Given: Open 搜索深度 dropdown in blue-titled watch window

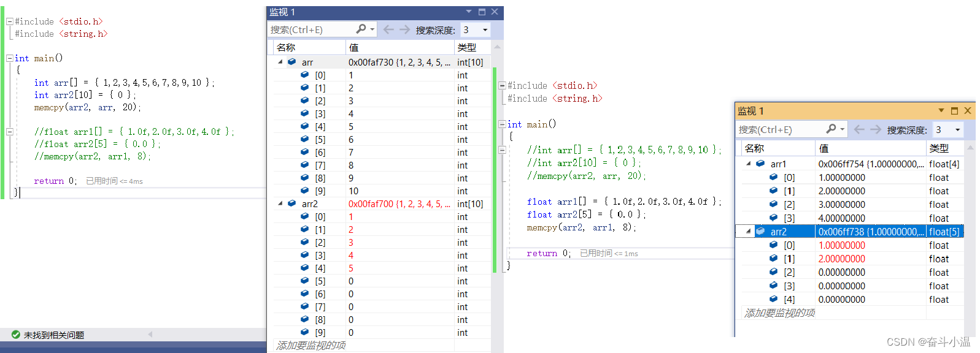Looking at the screenshot, I should (485, 29).
